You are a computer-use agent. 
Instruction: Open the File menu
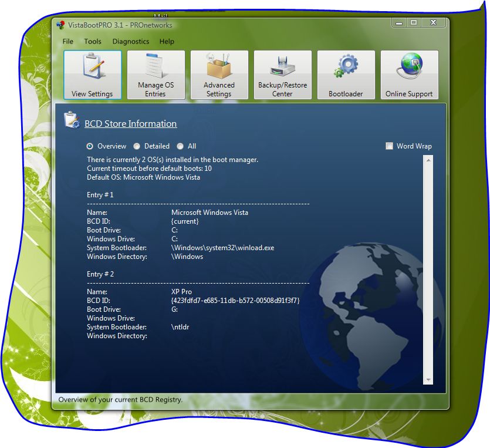[68, 42]
